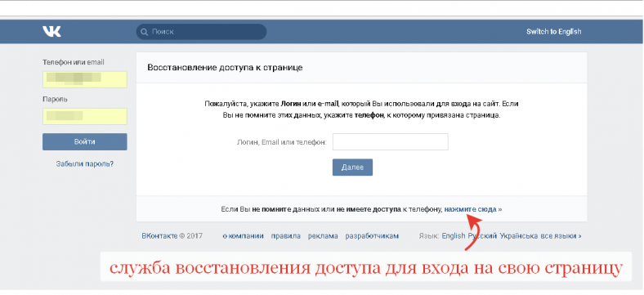Focus the Поиск search field

click(x=201, y=32)
